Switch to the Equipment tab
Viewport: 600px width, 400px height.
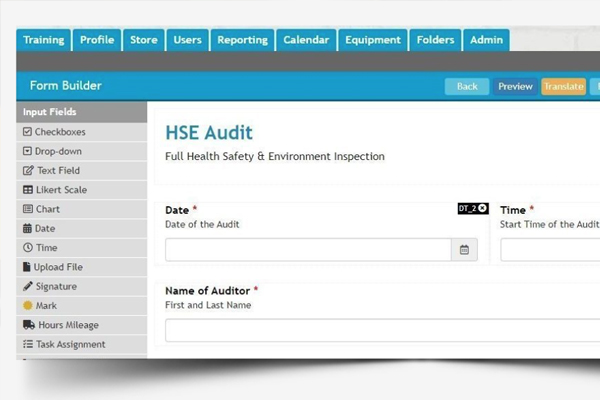(372, 40)
